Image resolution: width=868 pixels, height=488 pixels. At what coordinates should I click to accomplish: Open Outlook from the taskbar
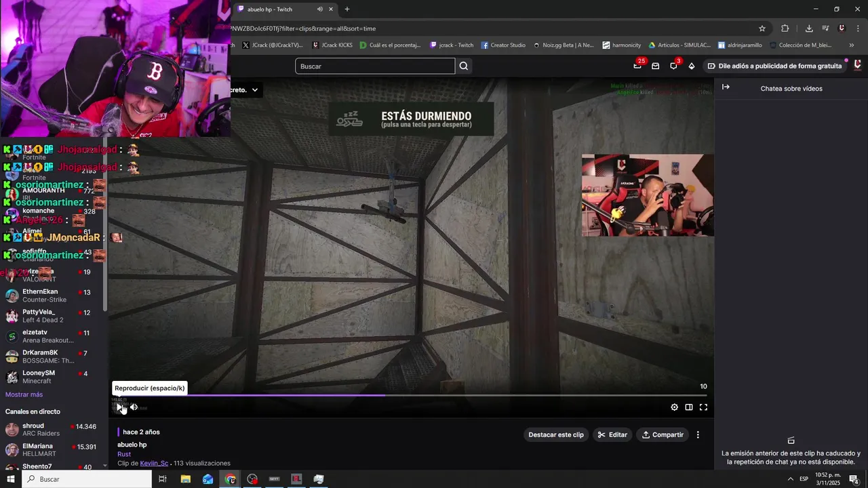(x=208, y=479)
